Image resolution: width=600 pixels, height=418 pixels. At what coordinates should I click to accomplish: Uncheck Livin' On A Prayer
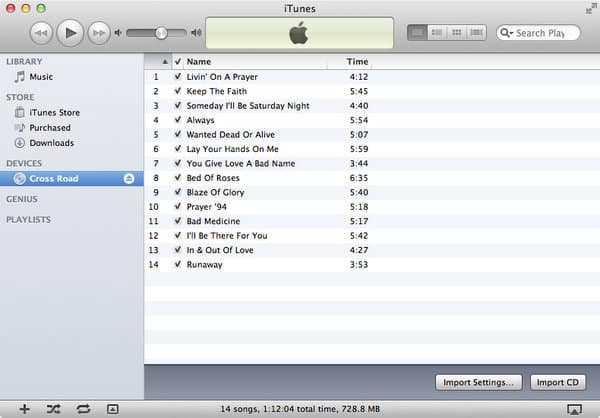pos(178,77)
